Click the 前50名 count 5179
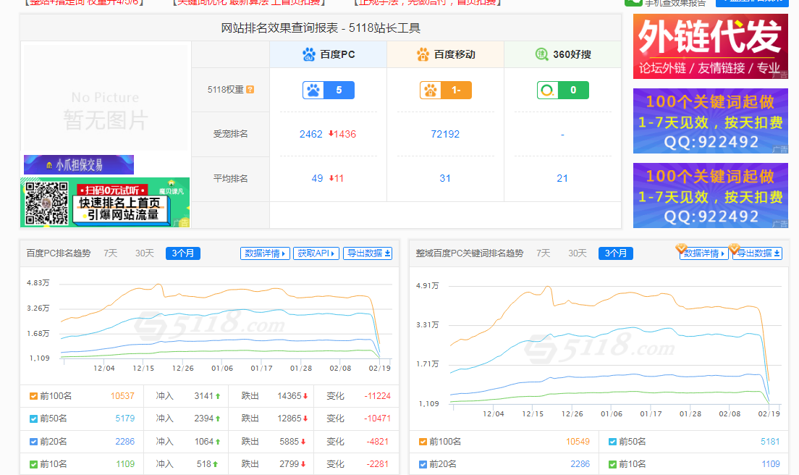Viewport: 799px width, 475px height. point(125,418)
